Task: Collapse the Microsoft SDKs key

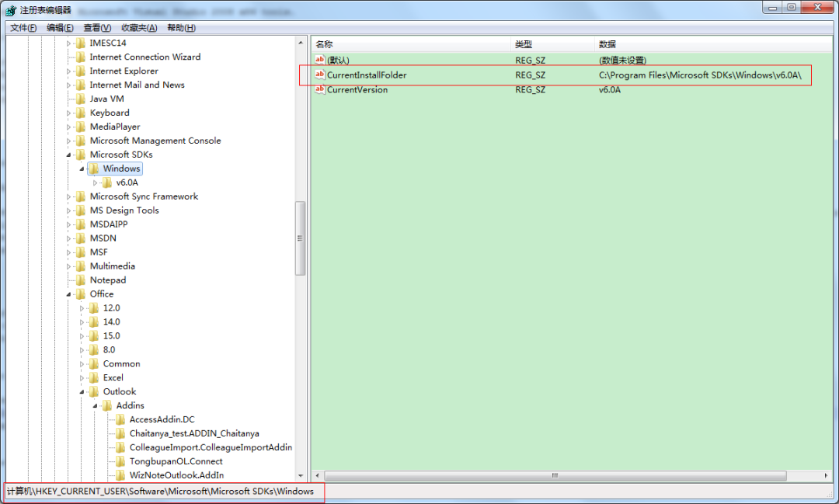Action: pos(68,155)
